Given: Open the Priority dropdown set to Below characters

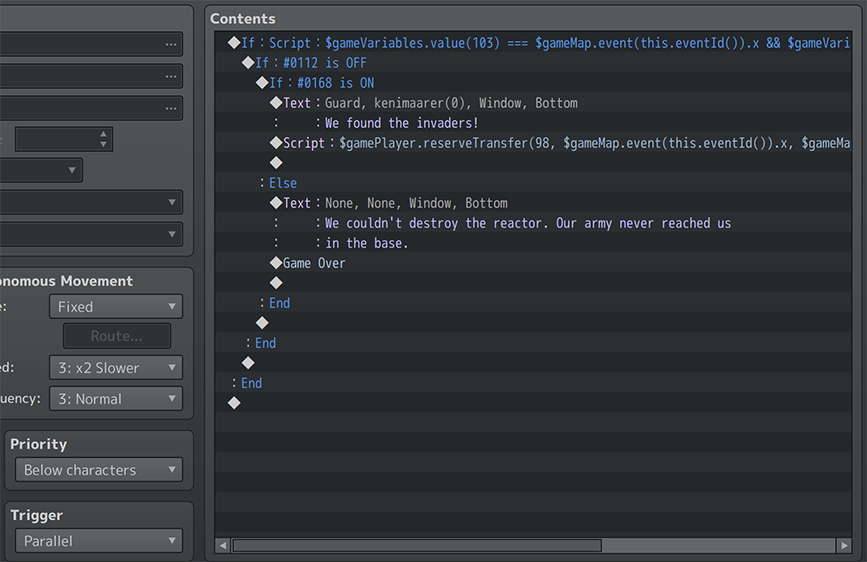Looking at the screenshot, I should pyautogui.click(x=98, y=470).
